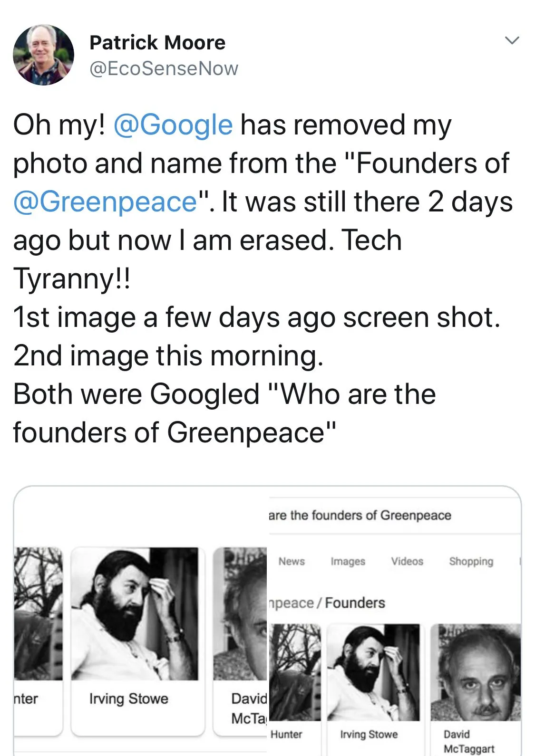Image resolution: width=535 pixels, height=756 pixels.
Task: Click Patrick Moore's profile avatar photo
Action: coord(43,55)
